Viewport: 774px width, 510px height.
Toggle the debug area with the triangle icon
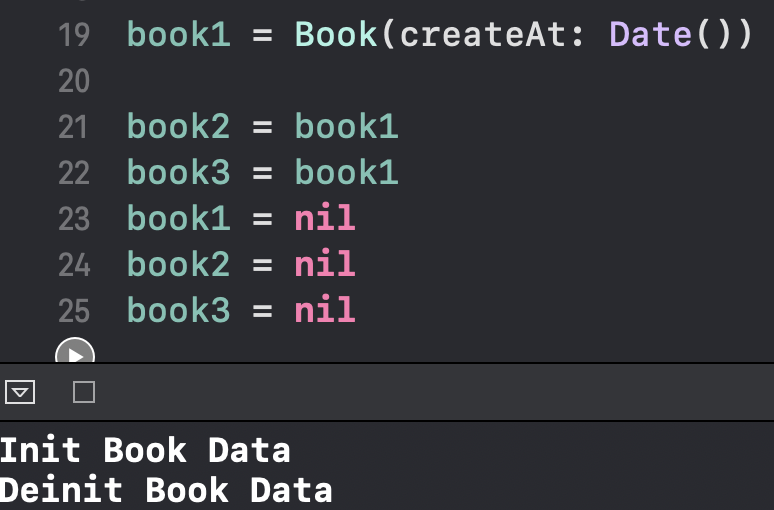pos(20,392)
